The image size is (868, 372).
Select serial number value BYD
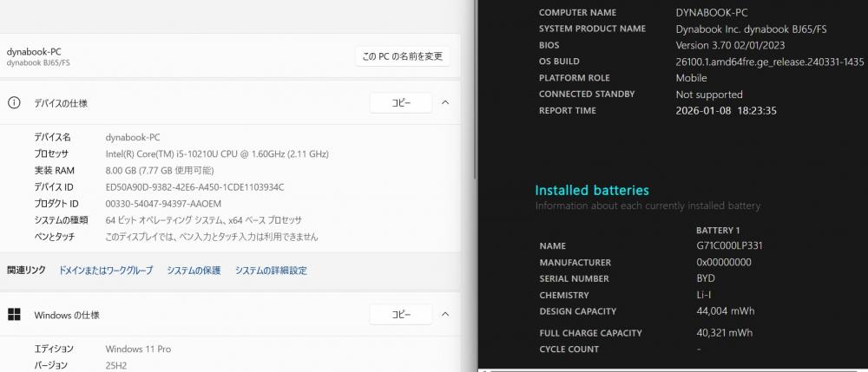tap(706, 278)
